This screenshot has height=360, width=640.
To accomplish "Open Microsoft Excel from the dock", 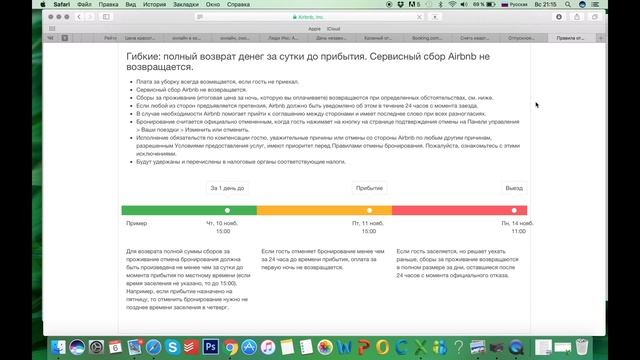I will pos(420,347).
